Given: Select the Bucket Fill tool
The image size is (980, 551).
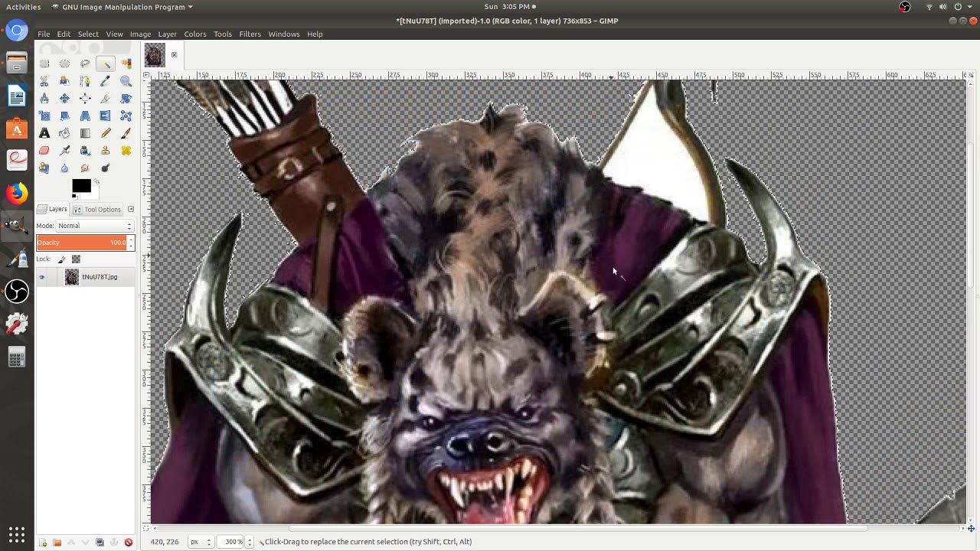Looking at the screenshot, I should point(64,134).
